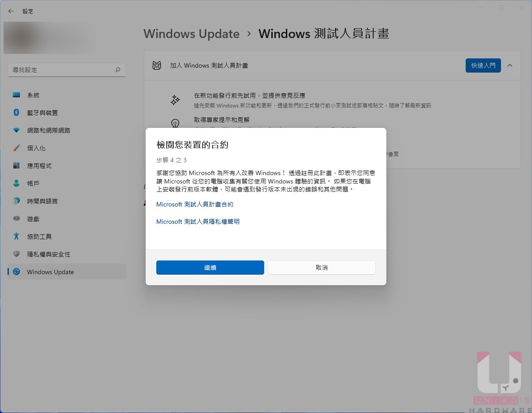Open 協助工具 accessibility icon
This screenshot has height=413, width=532.
click(x=16, y=237)
